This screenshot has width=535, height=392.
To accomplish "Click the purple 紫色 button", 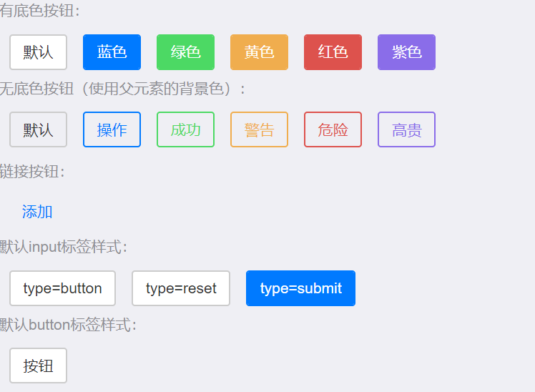I will (x=407, y=52).
